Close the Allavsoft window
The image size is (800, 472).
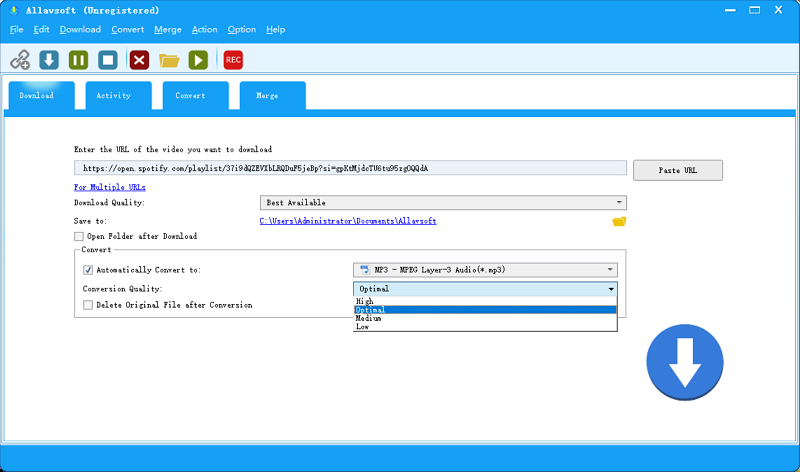click(x=779, y=10)
